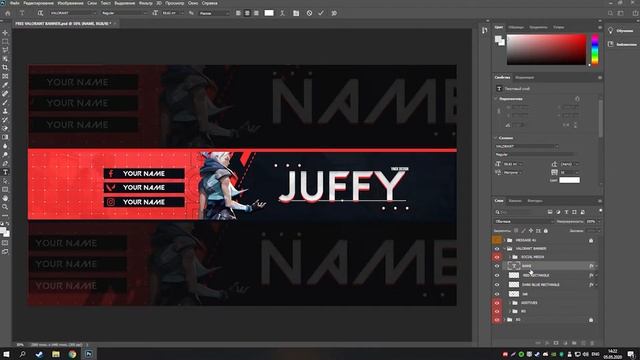The width and height of the screenshot is (640, 360).
Task: Expand the SOCIAL MEDIA group
Action: click(510, 257)
